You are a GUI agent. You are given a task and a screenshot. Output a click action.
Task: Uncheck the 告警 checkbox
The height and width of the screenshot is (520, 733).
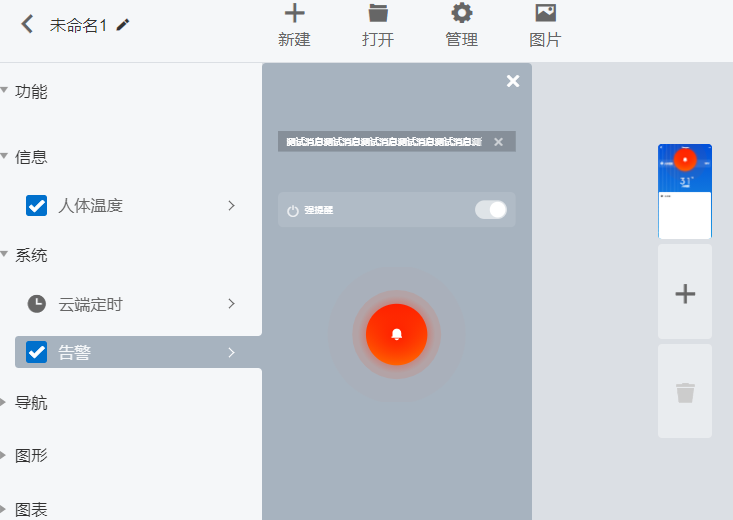[36, 352]
